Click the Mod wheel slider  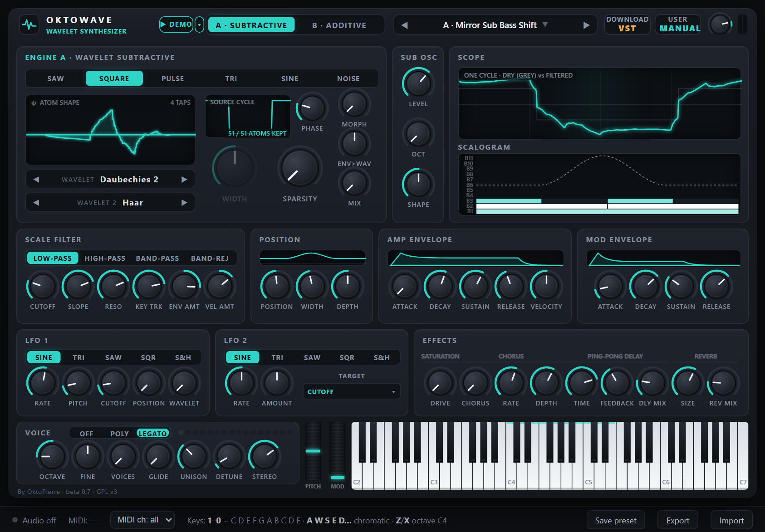[338, 451]
